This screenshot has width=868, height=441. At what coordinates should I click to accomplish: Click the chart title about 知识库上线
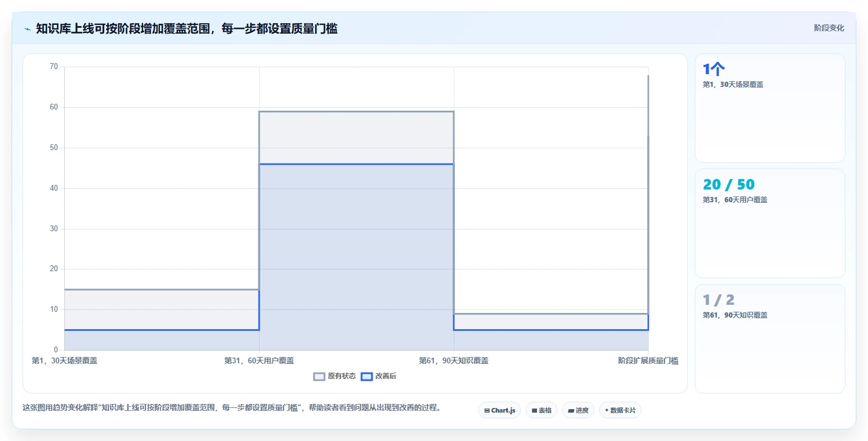coord(187,28)
